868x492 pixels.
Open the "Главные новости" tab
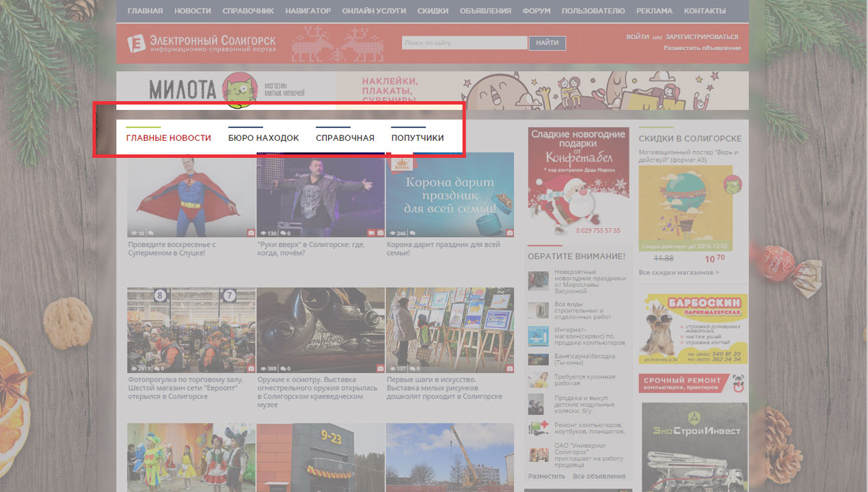(x=168, y=138)
